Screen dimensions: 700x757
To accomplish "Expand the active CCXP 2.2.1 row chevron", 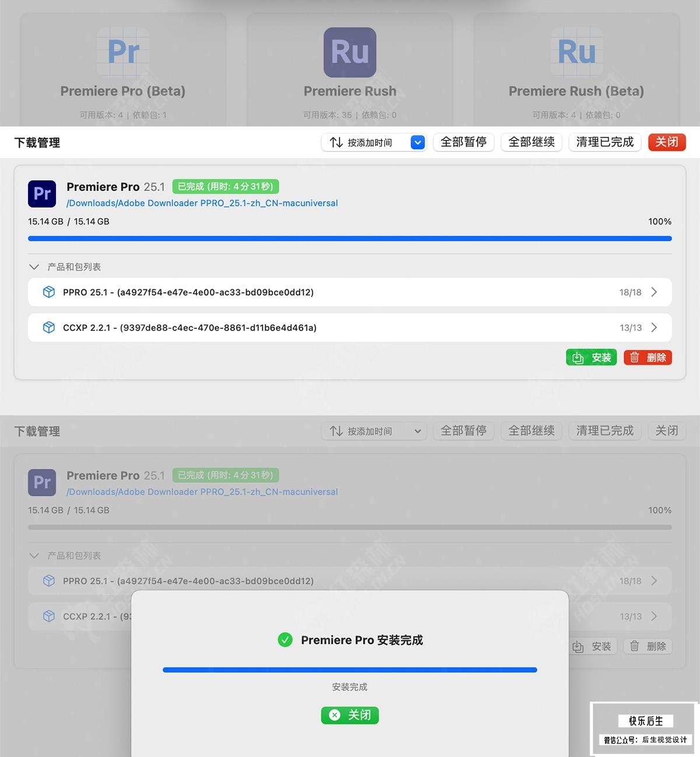I will (654, 328).
